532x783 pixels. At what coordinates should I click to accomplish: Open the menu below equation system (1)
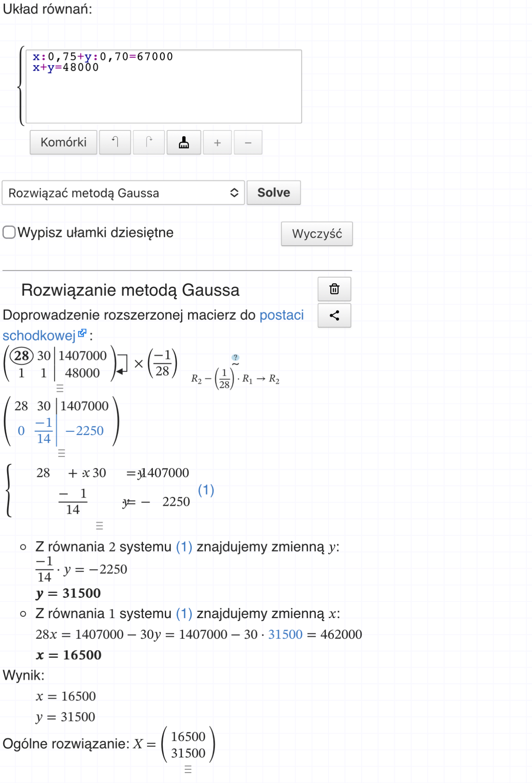click(x=99, y=526)
